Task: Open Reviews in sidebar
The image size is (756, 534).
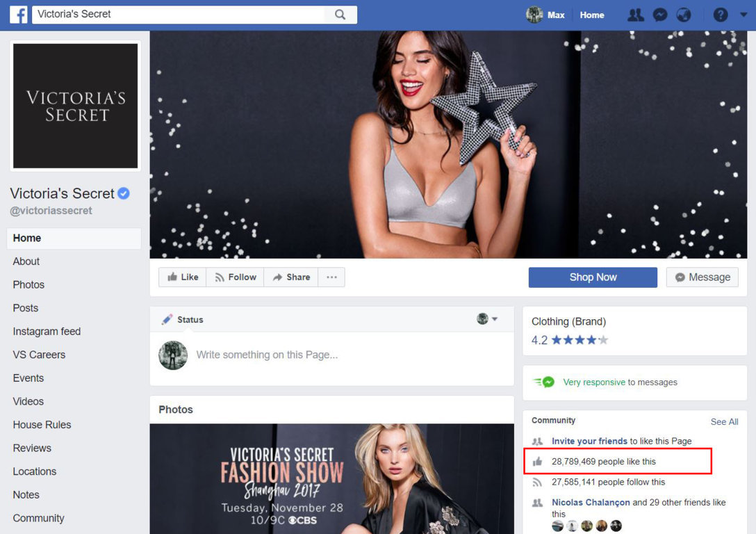Action: [32, 448]
